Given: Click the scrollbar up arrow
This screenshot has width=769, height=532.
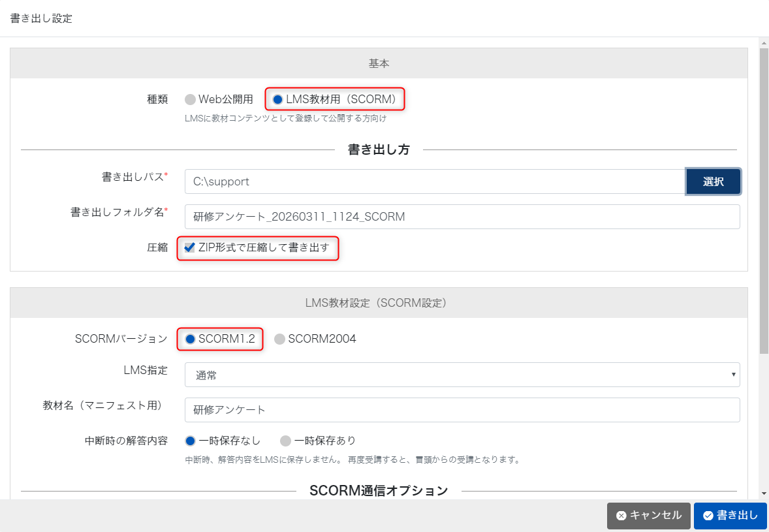Looking at the screenshot, I should coord(764,42).
